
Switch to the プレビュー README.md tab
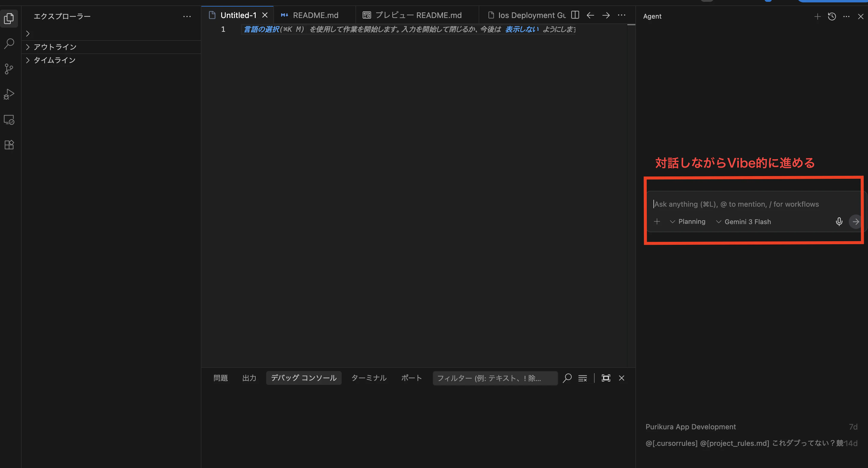[x=417, y=15]
